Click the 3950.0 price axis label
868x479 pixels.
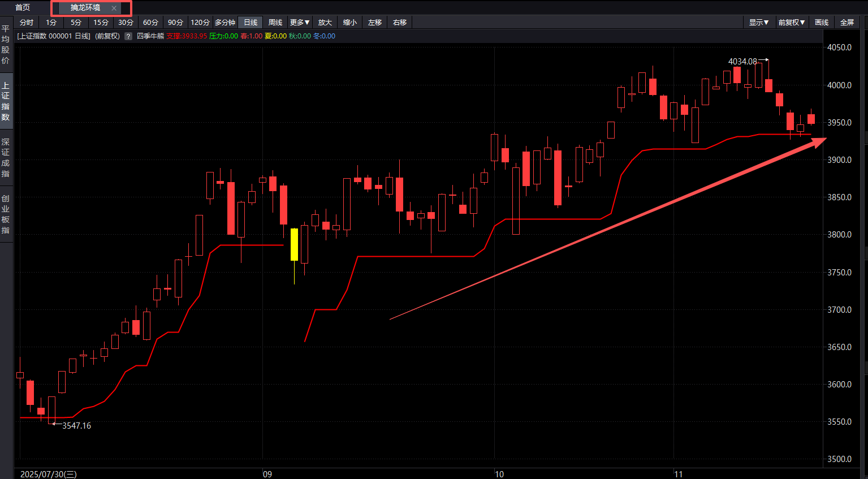coord(840,123)
